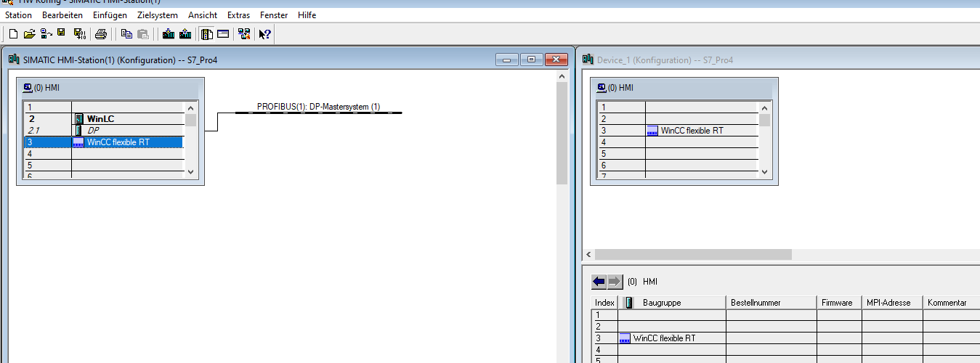The height and width of the screenshot is (363, 980).
Task: Click the back arrow in the detail pane
Action: tap(599, 281)
